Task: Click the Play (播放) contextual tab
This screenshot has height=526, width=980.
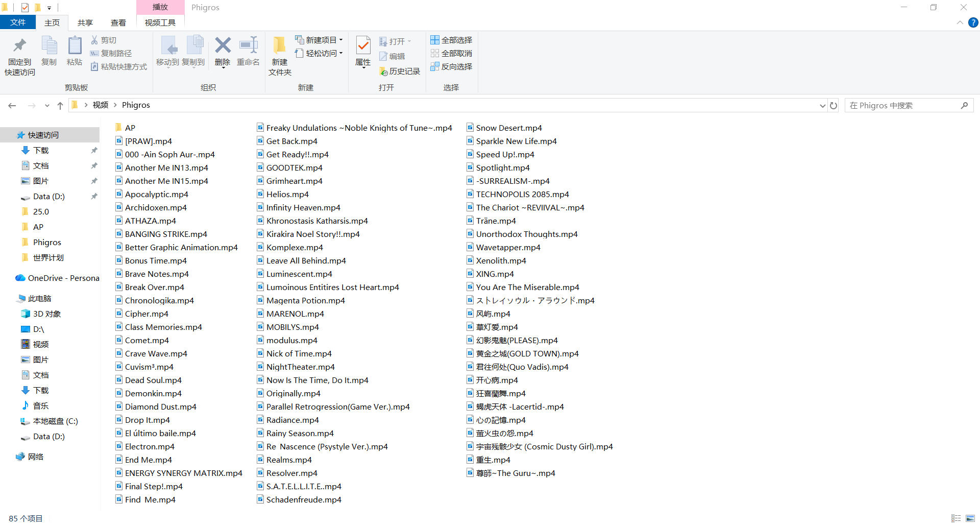Action: [x=160, y=7]
